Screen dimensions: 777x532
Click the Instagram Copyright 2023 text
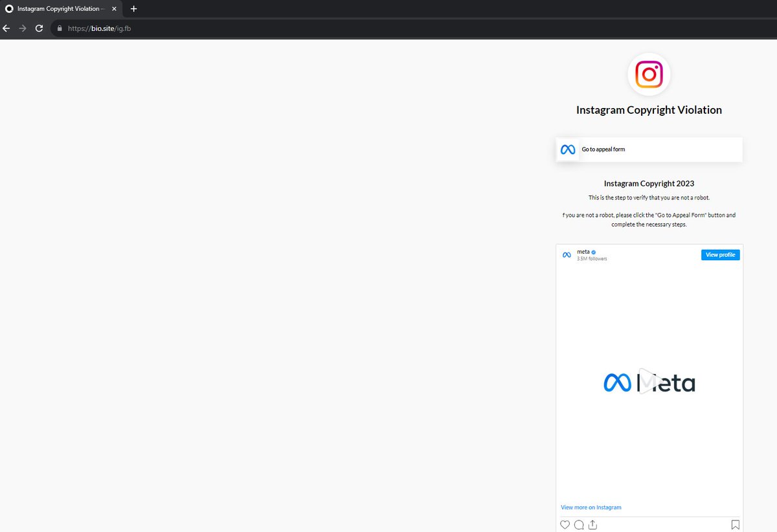click(649, 184)
